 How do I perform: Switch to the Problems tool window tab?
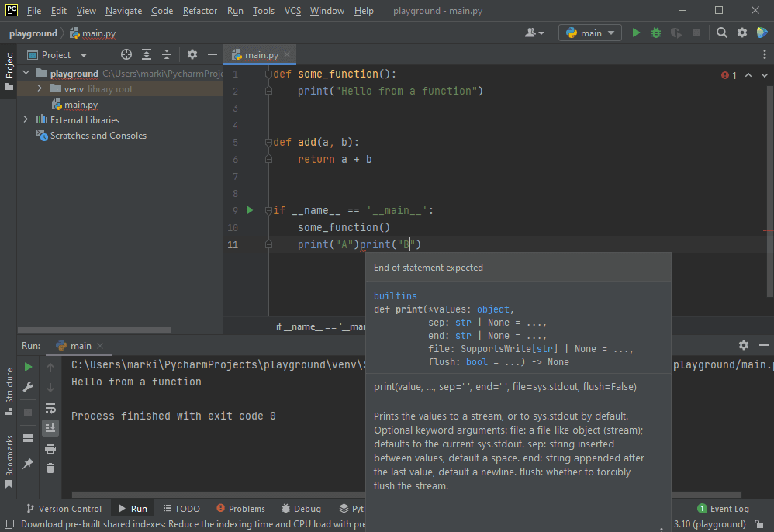pyautogui.click(x=240, y=509)
